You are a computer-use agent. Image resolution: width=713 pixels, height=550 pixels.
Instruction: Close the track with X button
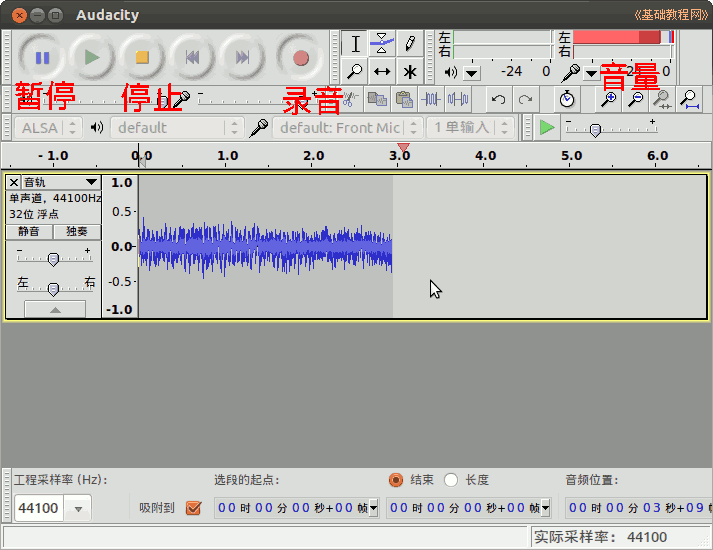(14, 183)
